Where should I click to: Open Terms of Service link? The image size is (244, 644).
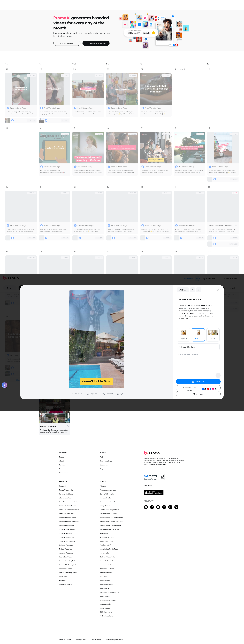click(x=65, y=640)
